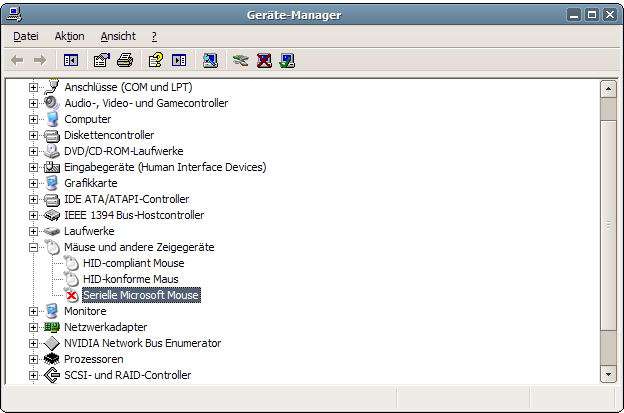
Task: Click the Prozessoren chip icon
Action: tap(52, 359)
